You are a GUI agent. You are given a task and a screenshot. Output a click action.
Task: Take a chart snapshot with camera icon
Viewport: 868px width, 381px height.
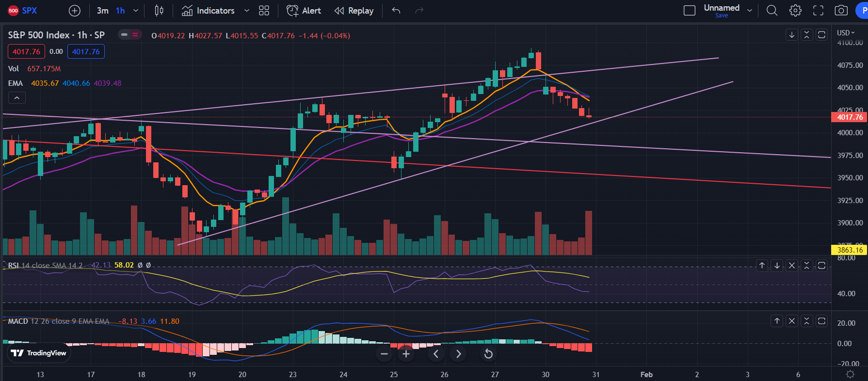pos(841,11)
